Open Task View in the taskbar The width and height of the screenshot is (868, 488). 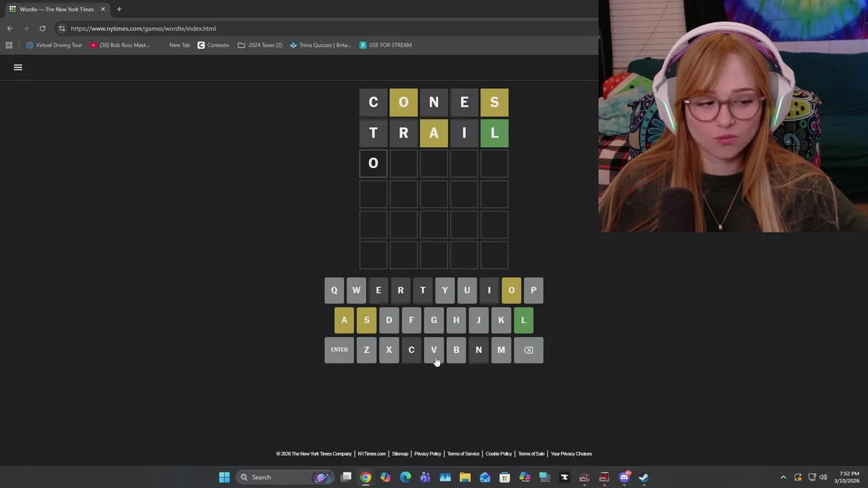pyautogui.click(x=346, y=477)
